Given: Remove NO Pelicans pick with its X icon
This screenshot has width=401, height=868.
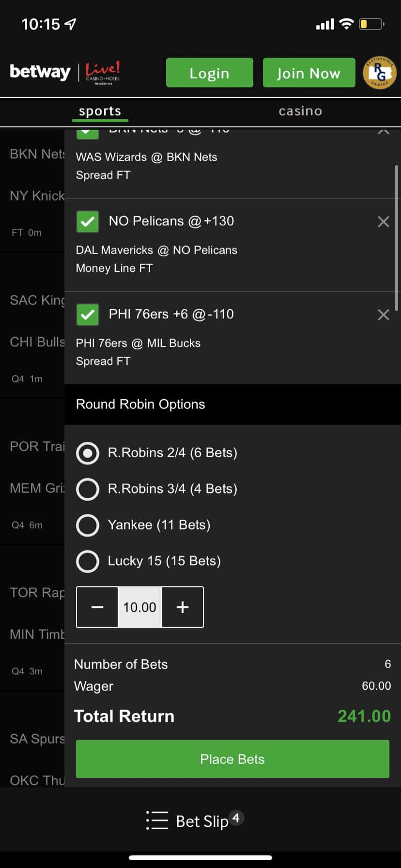Looking at the screenshot, I should pos(383,221).
